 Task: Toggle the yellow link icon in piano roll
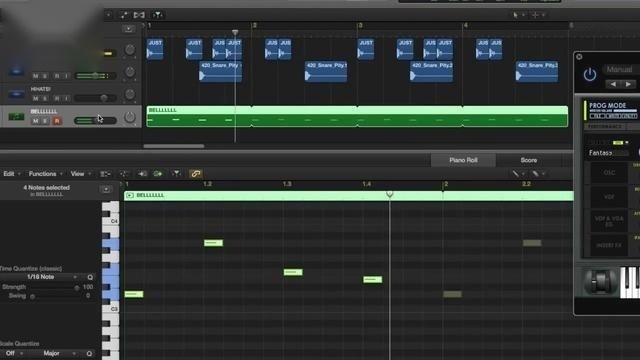196,174
